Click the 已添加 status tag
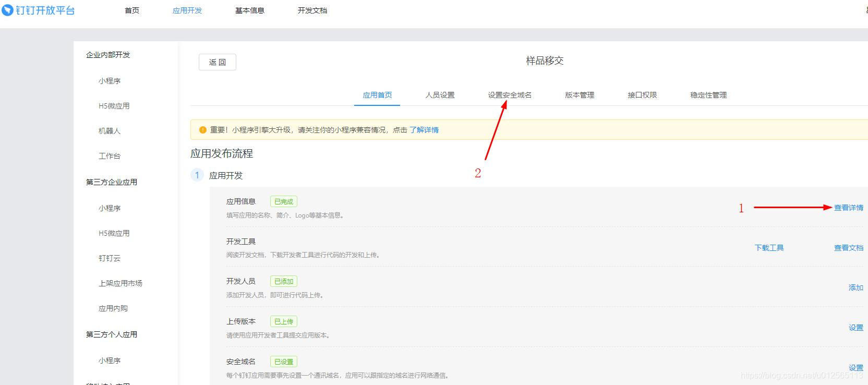 pyautogui.click(x=284, y=281)
